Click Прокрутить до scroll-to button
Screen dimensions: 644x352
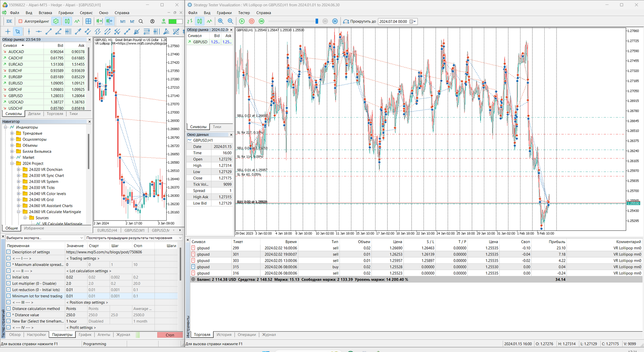tap(359, 21)
